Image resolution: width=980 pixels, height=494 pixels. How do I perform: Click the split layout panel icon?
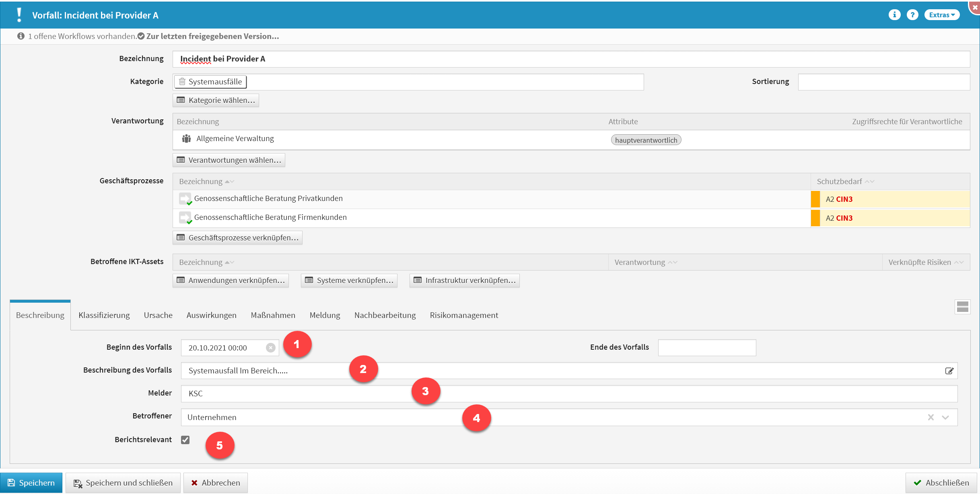[x=962, y=307]
